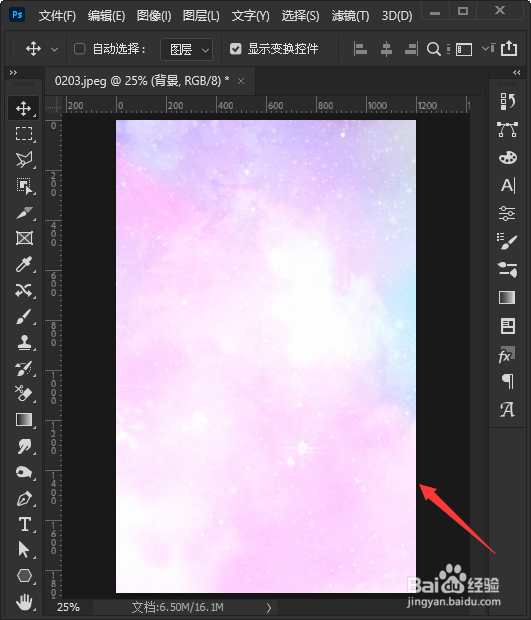Select the Clone Stamp tool

[24, 342]
